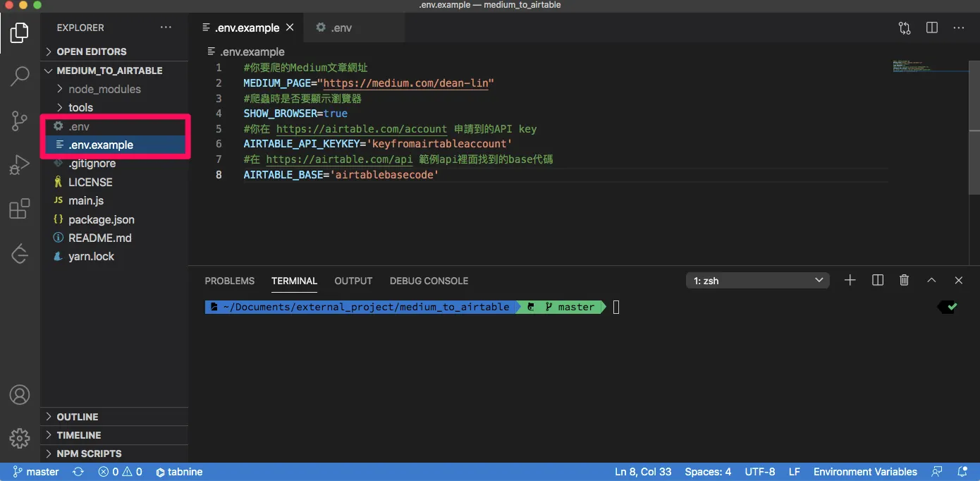Kill the terminal with trash icon

pos(905,280)
